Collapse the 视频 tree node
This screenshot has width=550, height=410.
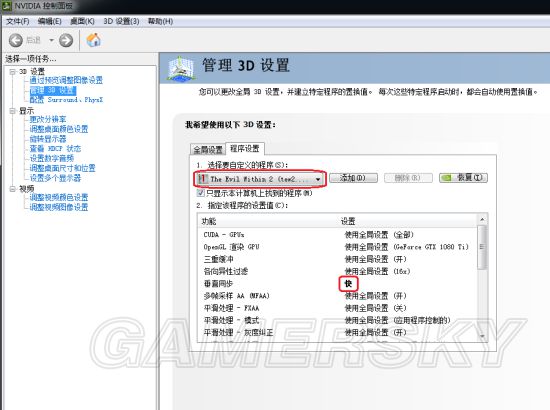pos(13,189)
